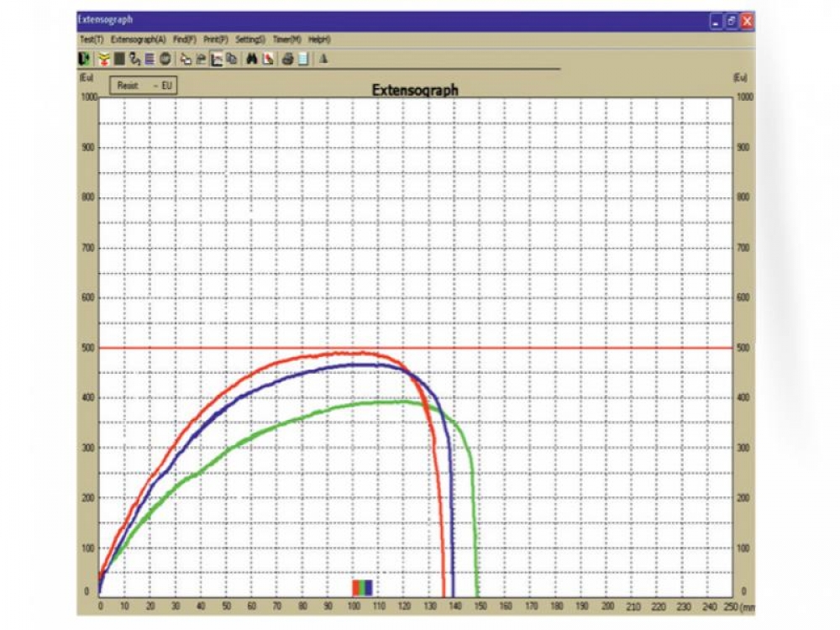Click the red-yellow download arrow icon
Screen dimensions: 840x630
tap(105, 59)
